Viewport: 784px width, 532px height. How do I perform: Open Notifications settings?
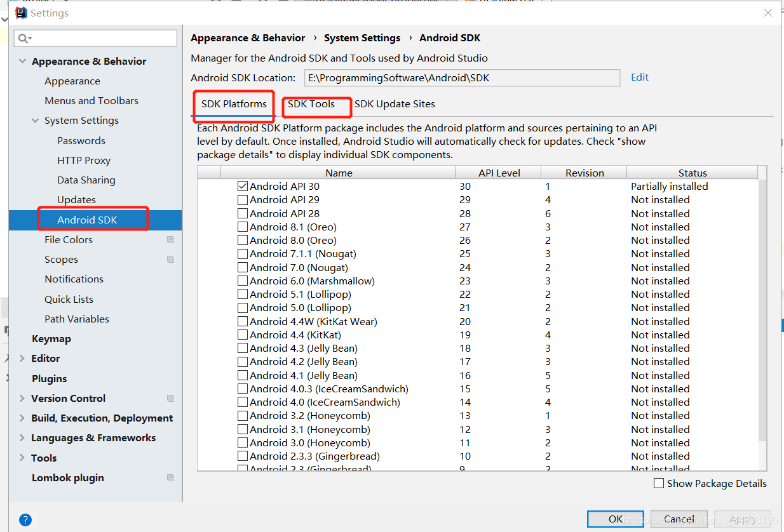(x=74, y=279)
